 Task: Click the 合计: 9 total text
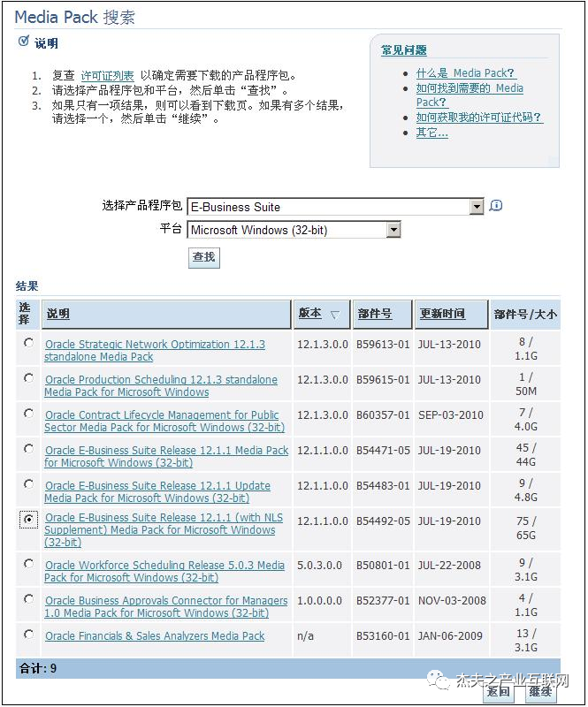(x=38, y=668)
